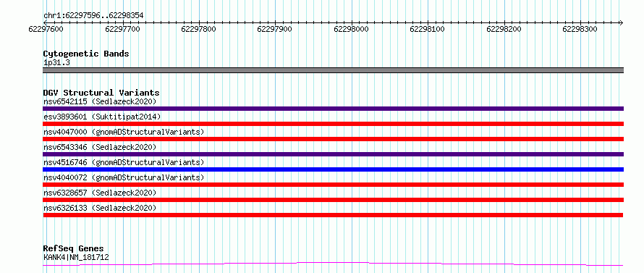The height and width of the screenshot is (273, 644).
Task: Select the purple bar under nsv6543346
Action: point(333,154)
